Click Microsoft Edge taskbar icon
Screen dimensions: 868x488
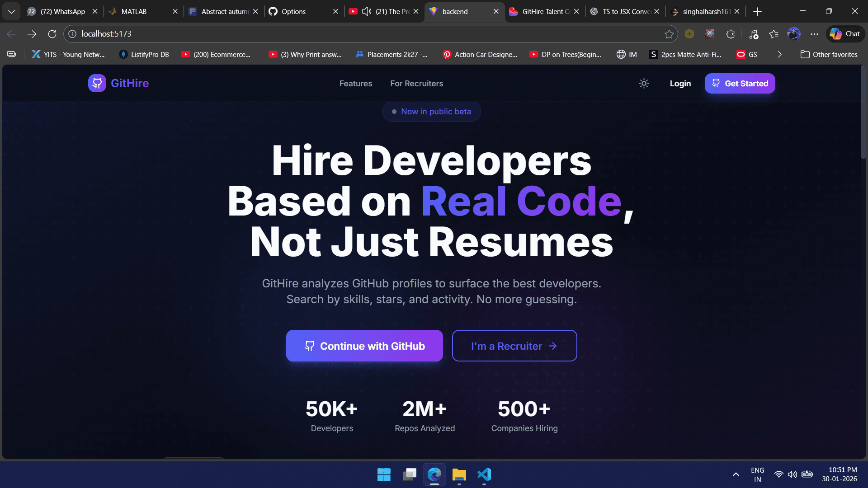point(434,474)
